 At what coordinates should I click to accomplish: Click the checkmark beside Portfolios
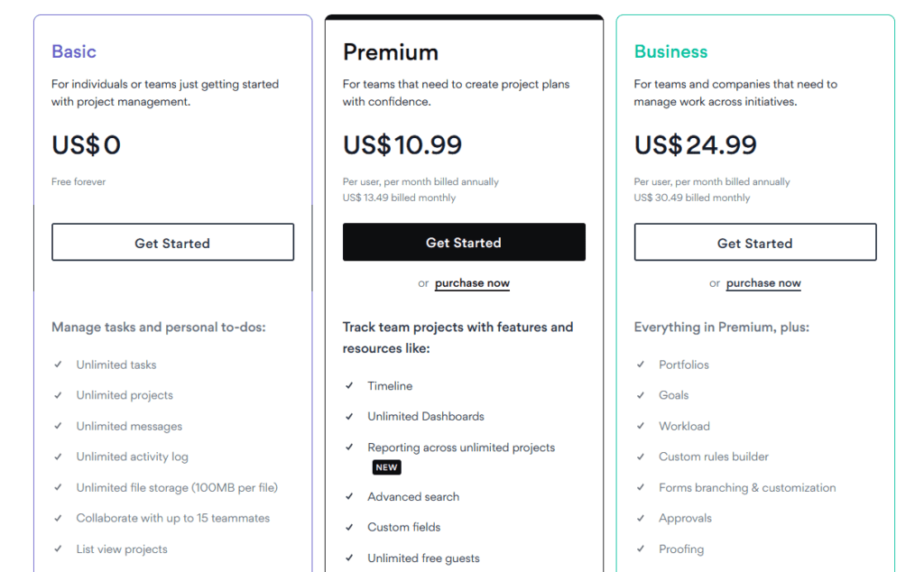[641, 364]
